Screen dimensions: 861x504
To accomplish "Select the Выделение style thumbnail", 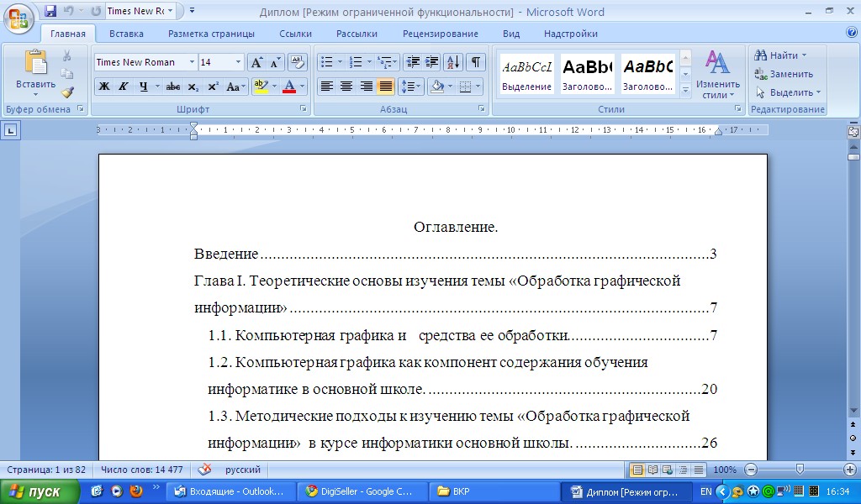I will pos(526,74).
